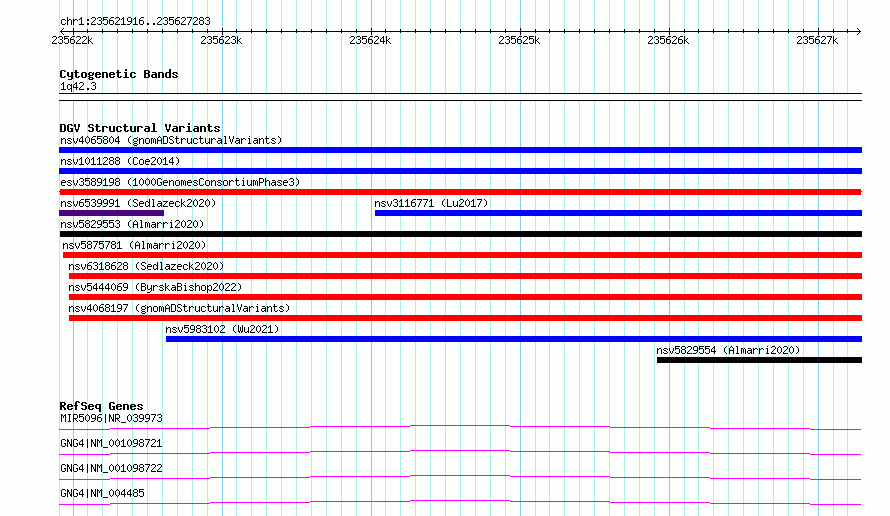Click the nsv6539991 (Sedlazeck2020) label

tap(138, 203)
